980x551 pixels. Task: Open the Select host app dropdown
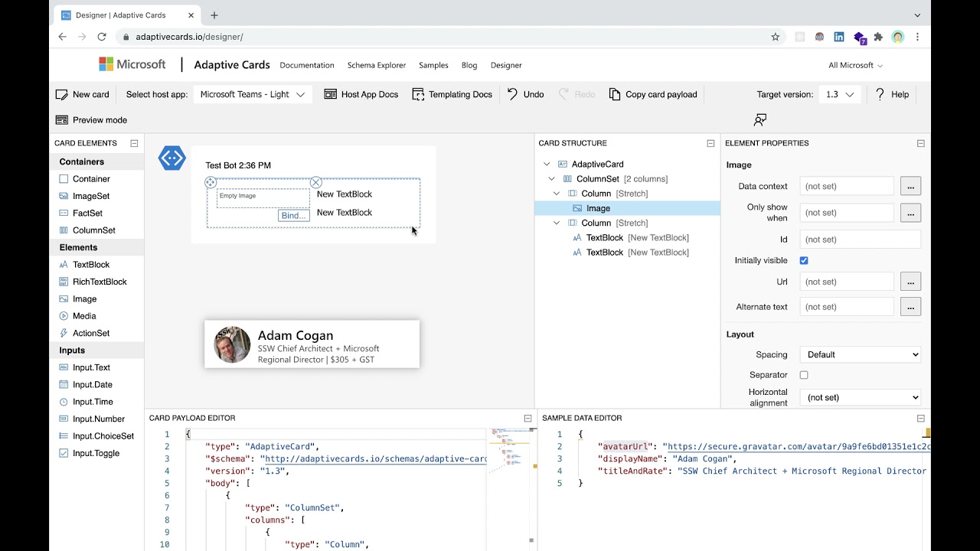pos(253,95)
